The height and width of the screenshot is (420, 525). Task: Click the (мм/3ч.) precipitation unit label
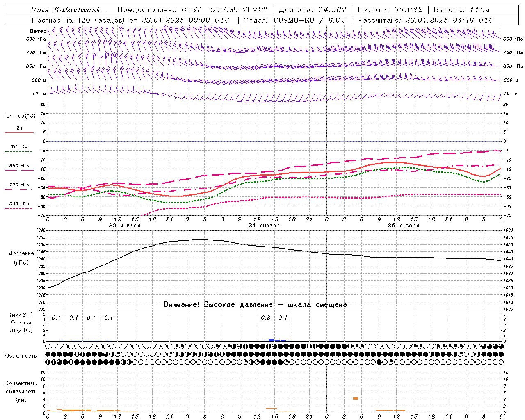point(21,315)
